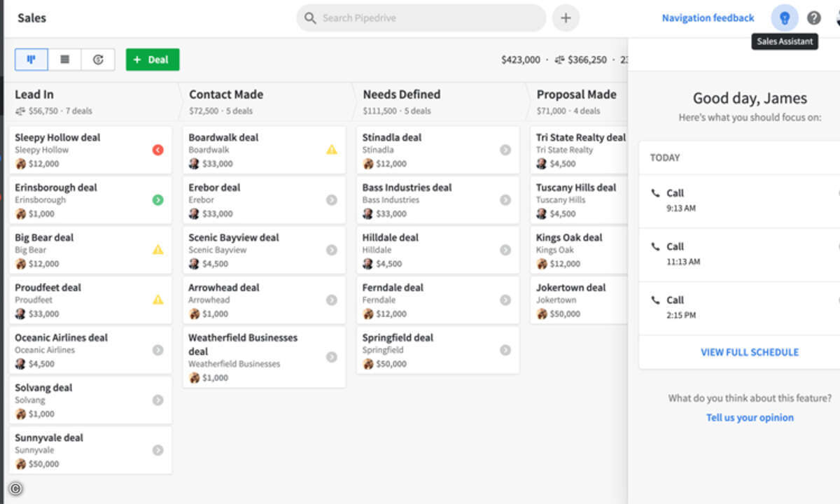The height and width of the screenshot is (504, 840).
Task: Switch to list view
Action: click(x=65, y=59)
